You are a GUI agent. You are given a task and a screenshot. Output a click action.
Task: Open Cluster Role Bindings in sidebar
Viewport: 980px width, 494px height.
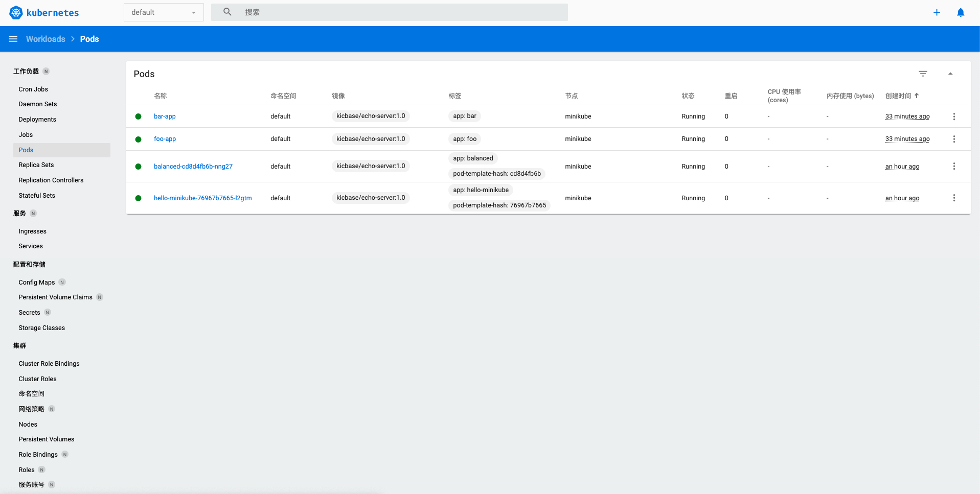49,364
